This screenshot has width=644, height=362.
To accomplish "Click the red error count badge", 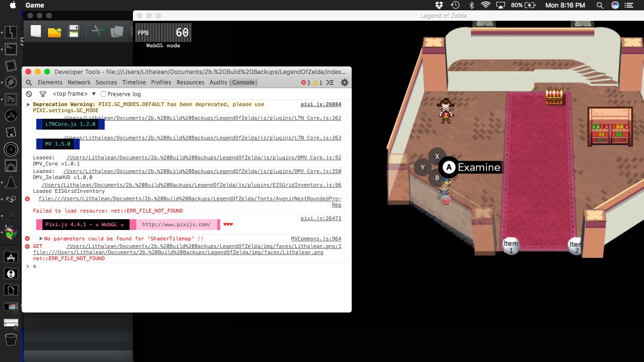I will [305, 82].
